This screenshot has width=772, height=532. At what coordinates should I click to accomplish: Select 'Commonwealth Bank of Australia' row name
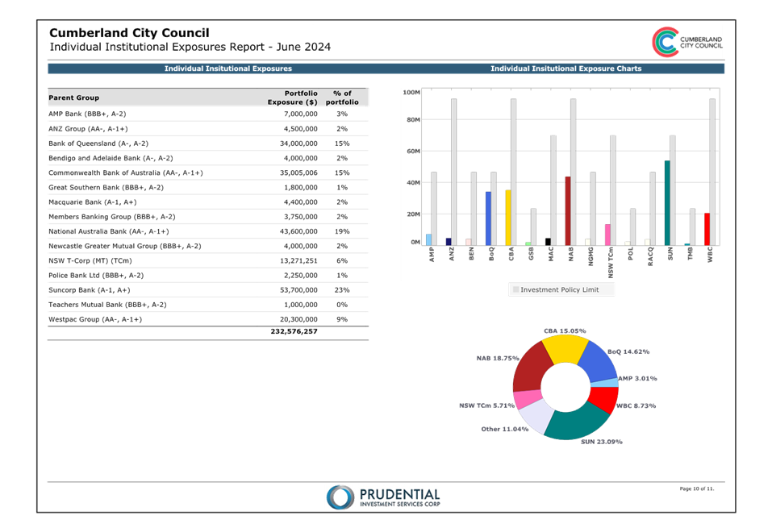coord(126,172)
